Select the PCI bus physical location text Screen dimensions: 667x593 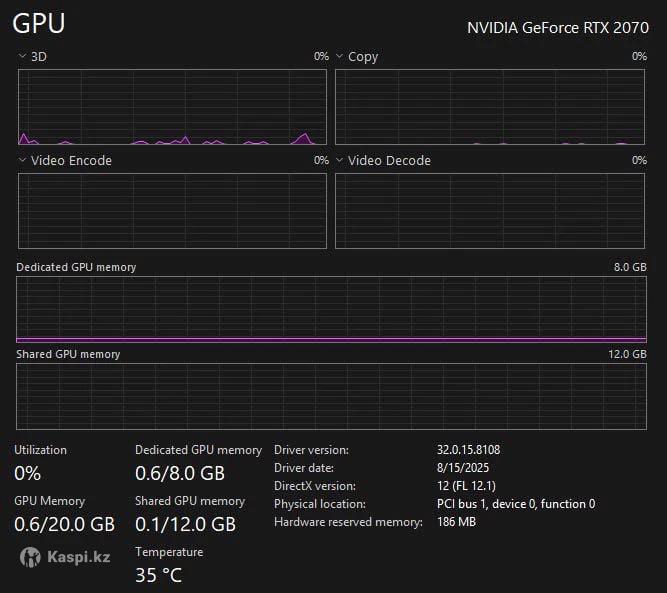pos(516,504)
